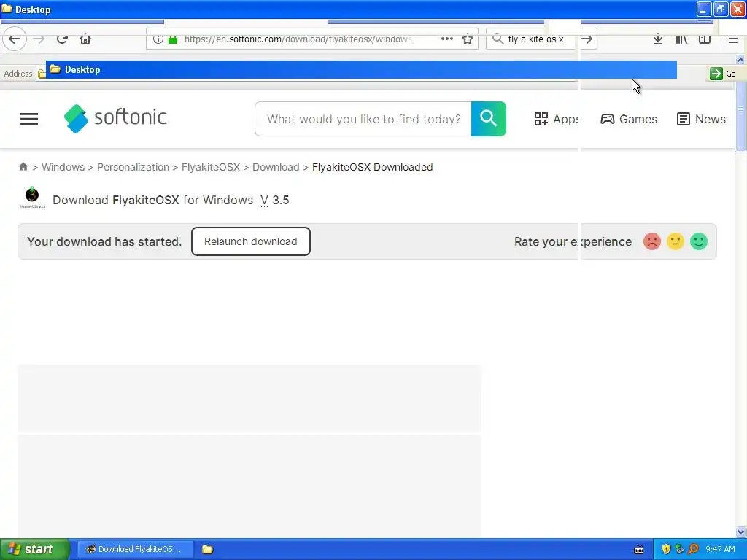Follow the Personalization breadcrumb link

133,167
